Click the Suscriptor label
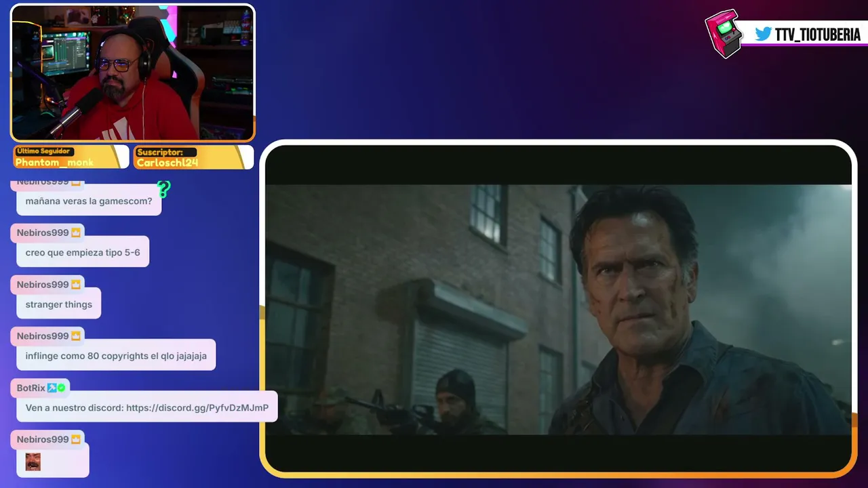The width and height of the screenshot is (868, 488). point(159,152)
